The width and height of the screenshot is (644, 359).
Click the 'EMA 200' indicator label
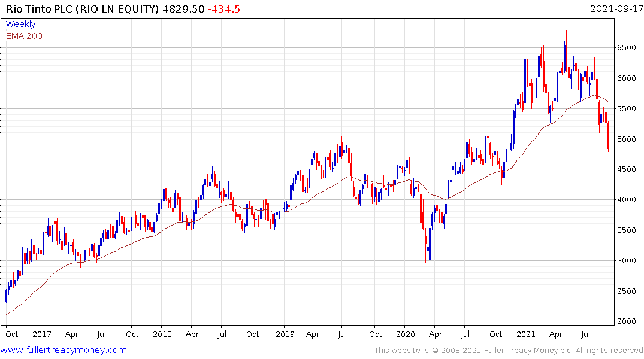(x=24, y=36)
